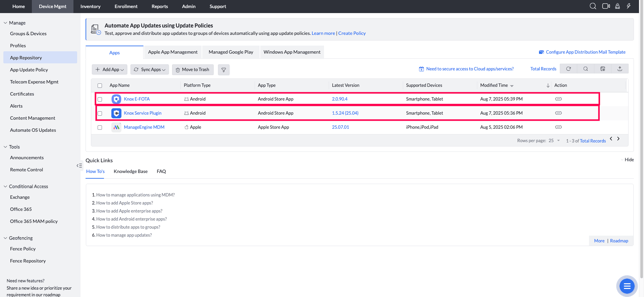This screenshot has width=644, height=297.
Task: Expand the Sync Apps dropdown
Action: click(150, 70)
